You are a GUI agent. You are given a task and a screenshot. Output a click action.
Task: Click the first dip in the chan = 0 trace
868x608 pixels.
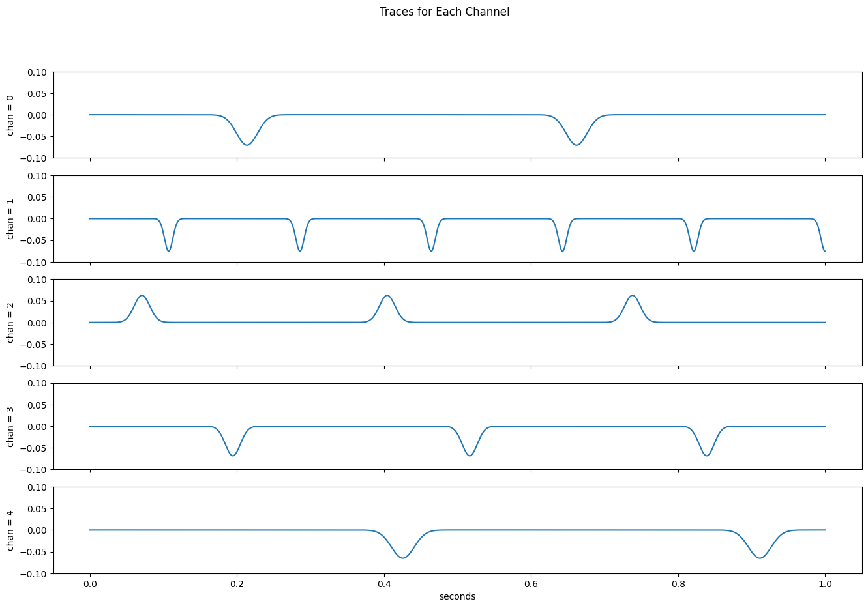(247, 130)
